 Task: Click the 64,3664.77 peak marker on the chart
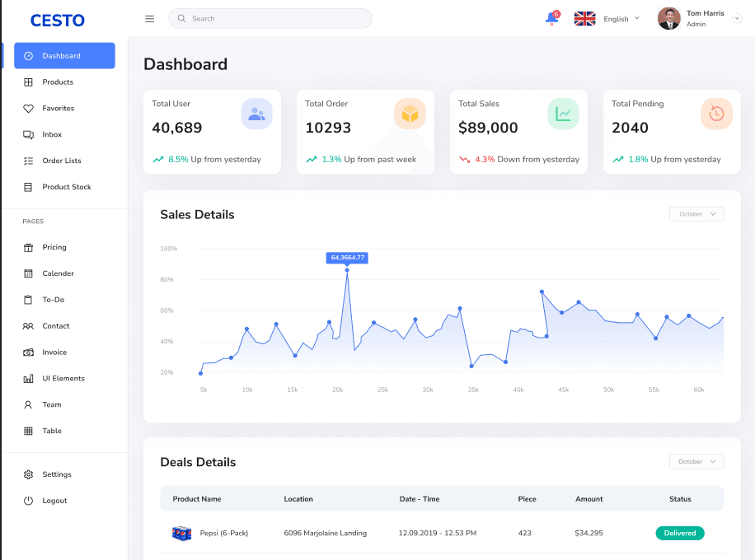[x=347, y=257]
